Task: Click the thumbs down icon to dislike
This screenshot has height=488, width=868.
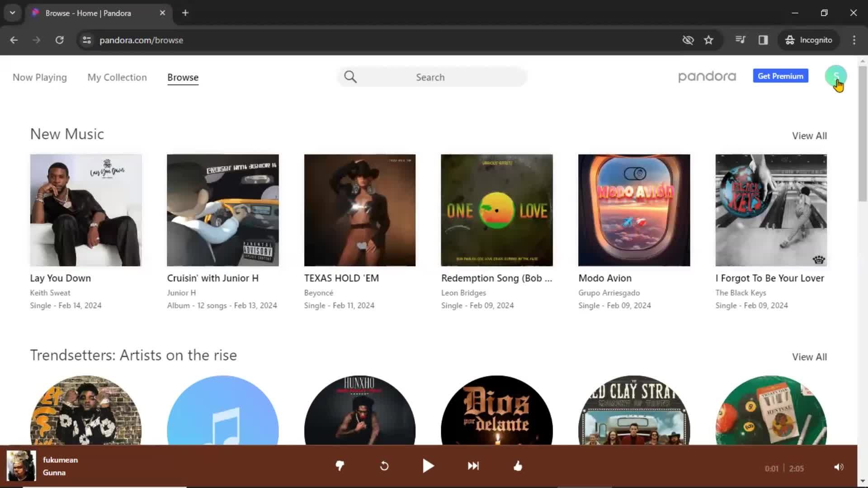Action: (340, 466)
